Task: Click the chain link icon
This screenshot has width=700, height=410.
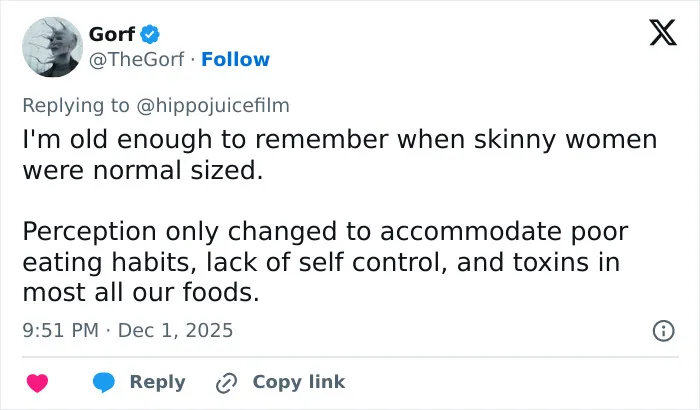Action: [226, 383]
